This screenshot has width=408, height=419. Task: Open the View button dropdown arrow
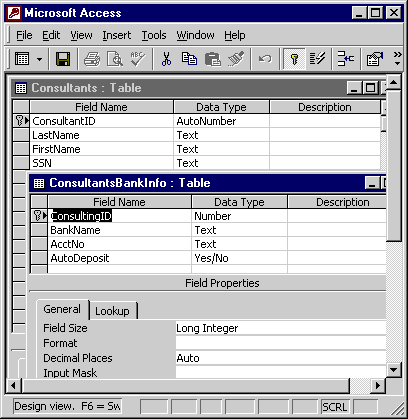tap(39, 60)
